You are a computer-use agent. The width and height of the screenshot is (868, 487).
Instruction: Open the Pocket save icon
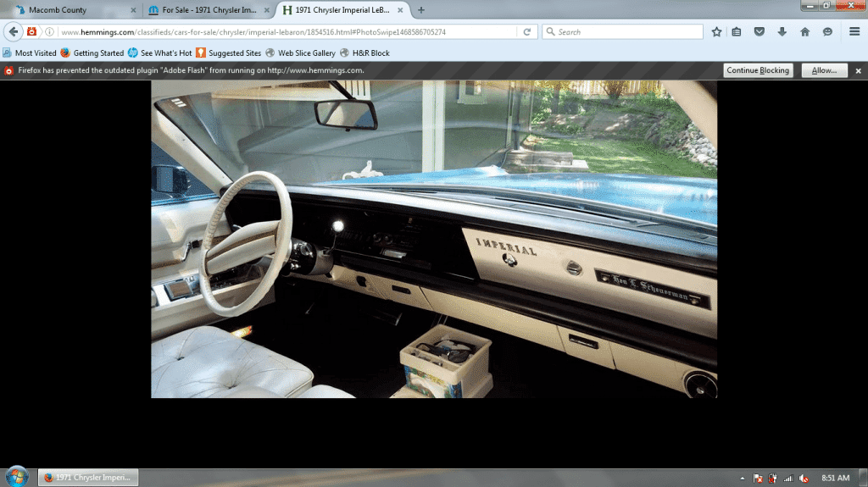pos(759,31)
